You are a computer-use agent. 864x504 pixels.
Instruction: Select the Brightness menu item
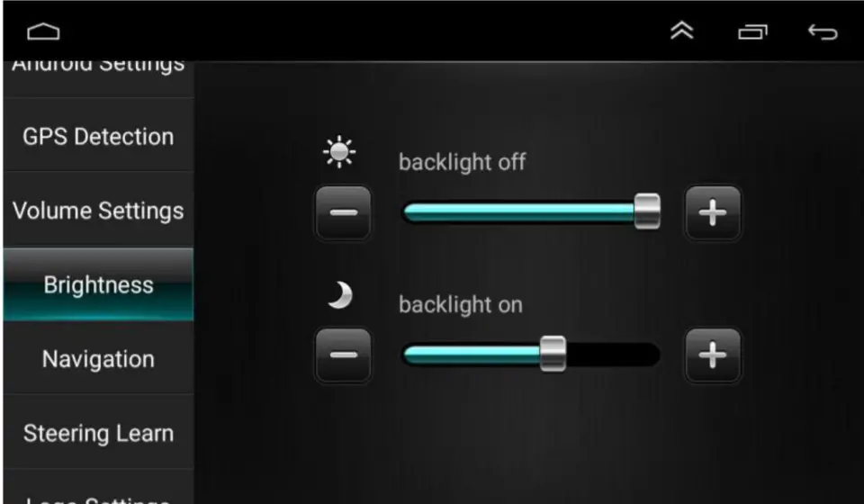(x=99, y=284)
